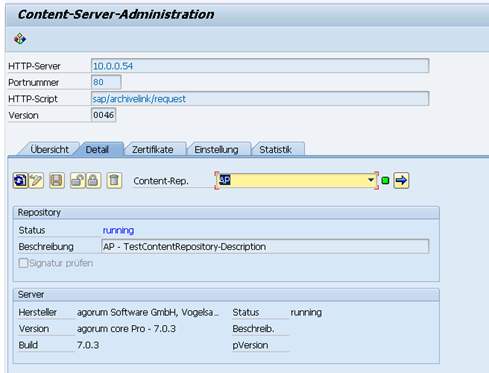The height and width of the screenshot is (373, 489).
Task: Switch to the Übersicht tab
Action: 49,149
